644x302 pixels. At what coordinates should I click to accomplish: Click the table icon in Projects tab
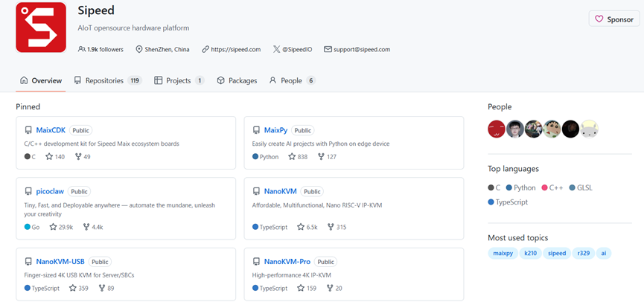[158, 80]
